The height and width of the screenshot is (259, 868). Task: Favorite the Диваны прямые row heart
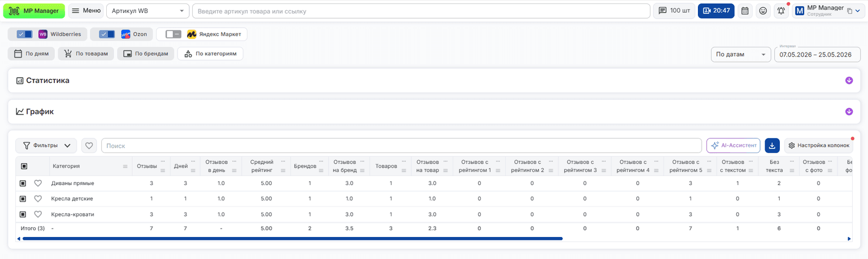pos(38,183)
